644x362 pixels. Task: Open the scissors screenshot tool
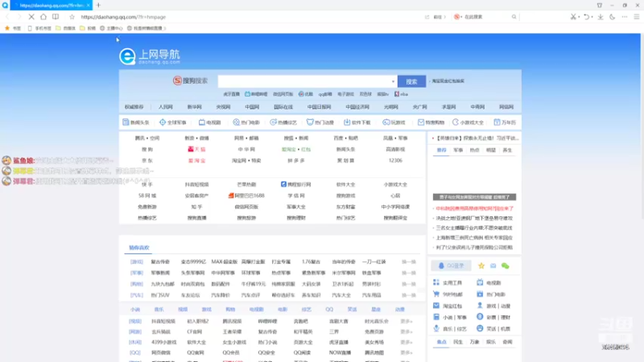[x=573, y=17]
